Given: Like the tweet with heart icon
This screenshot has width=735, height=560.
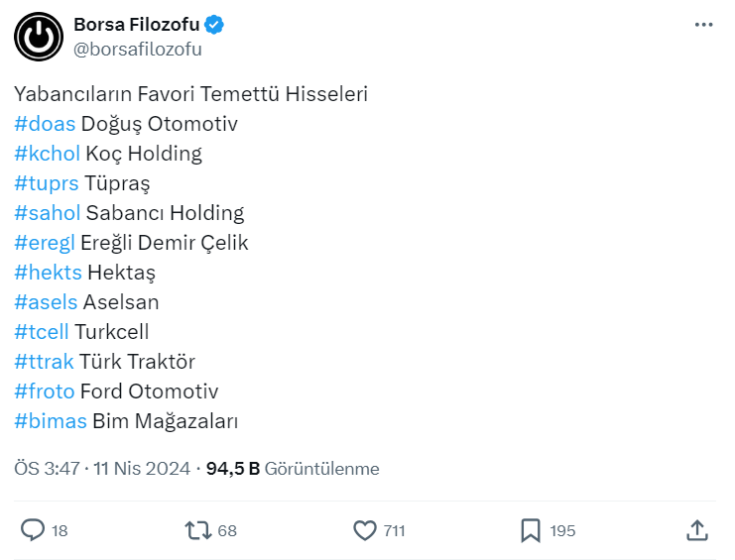Looking at the screenshot, I should pos(365,530).
